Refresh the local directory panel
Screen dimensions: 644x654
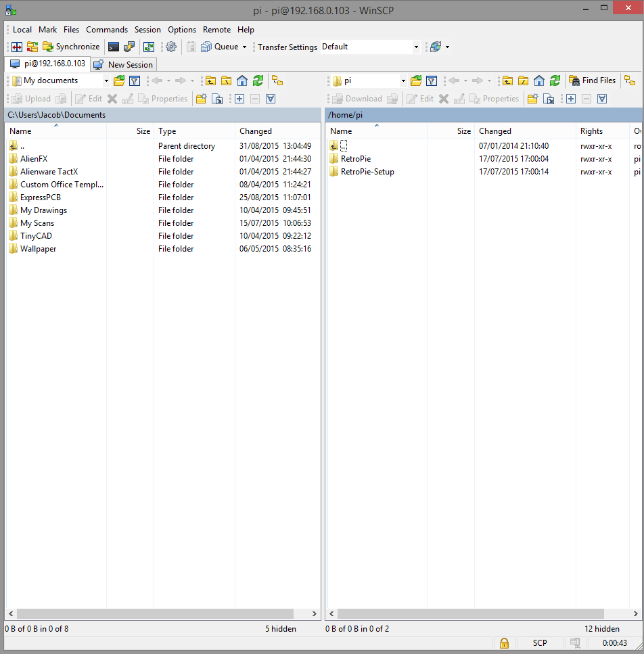258,80
